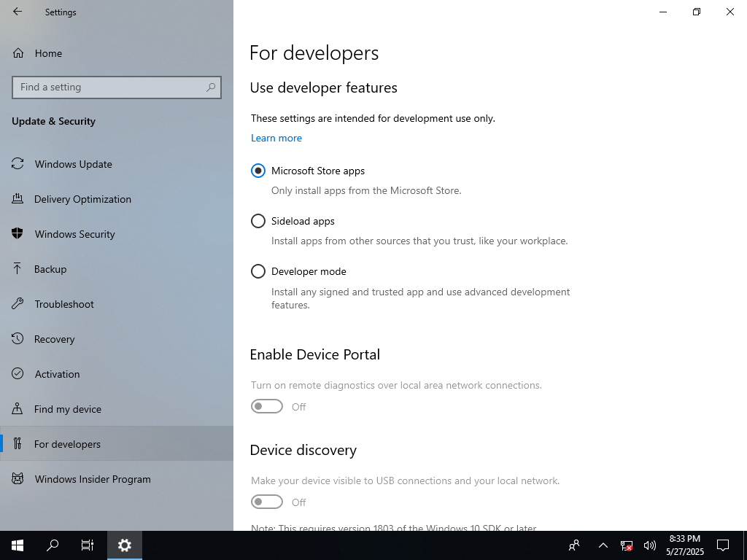This screenshot has width=747, height=560.
Task: Open Windows Insider Program page
Action: click(117, 479)
